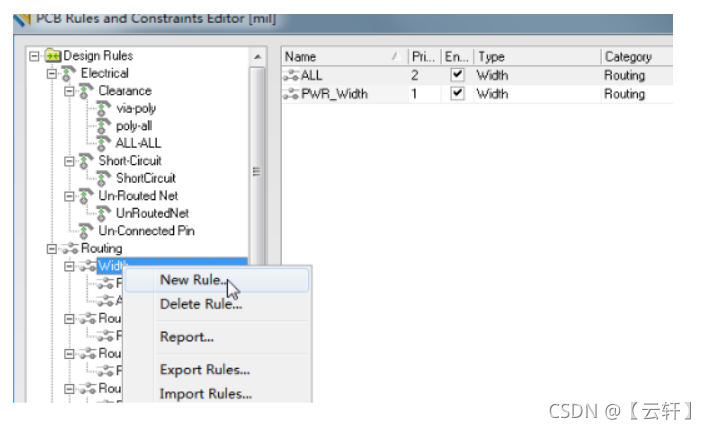Click the application icon in title bar
This screenshot has height=429, width=706.
click(23, 19)
